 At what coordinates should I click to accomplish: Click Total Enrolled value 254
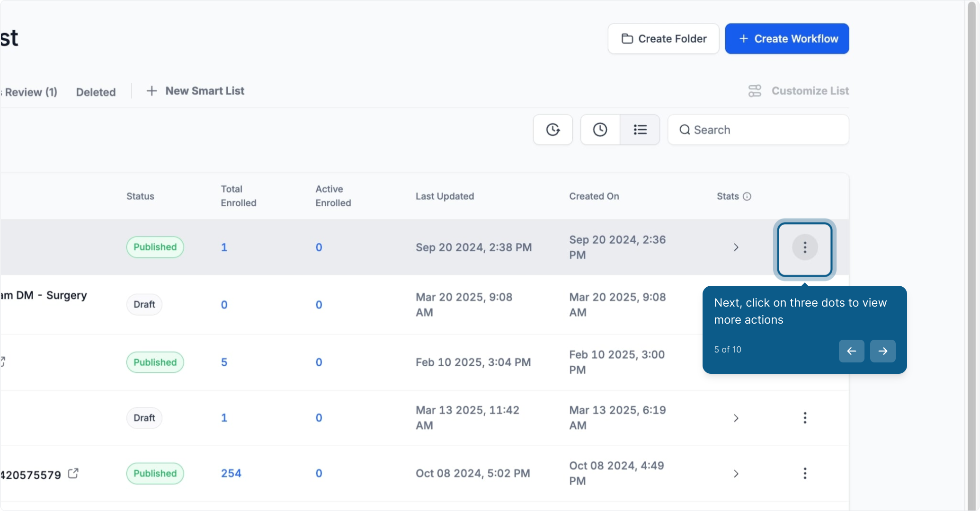(231, 473)
